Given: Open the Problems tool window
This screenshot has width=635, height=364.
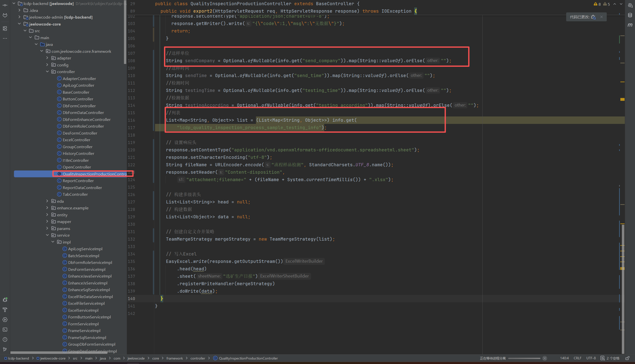Looking at the screenshot, I should click(x=5, y=339).
